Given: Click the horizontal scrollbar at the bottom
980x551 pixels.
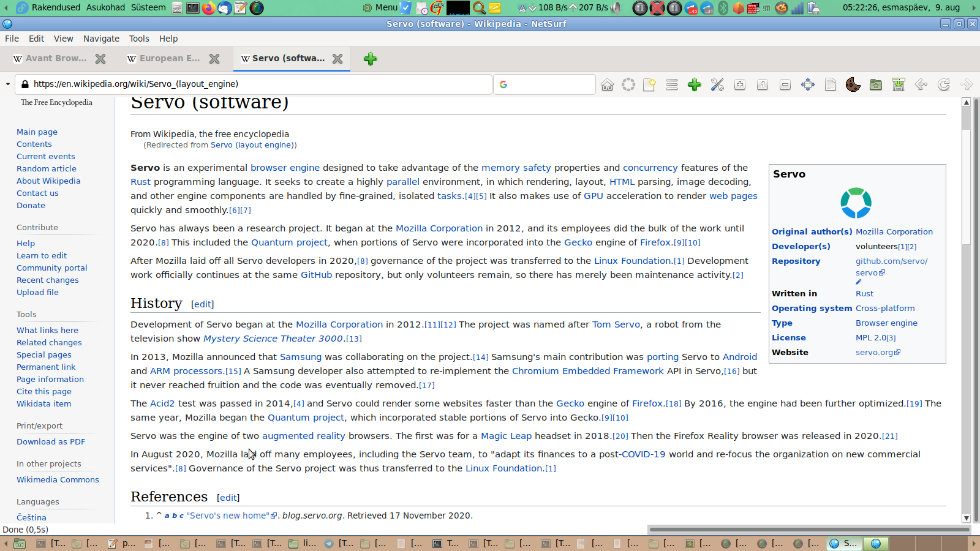Looking at the screenshot, I should 810,530.
